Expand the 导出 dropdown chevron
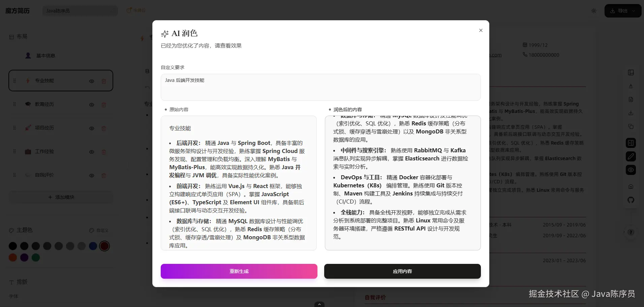 point(634,11)
